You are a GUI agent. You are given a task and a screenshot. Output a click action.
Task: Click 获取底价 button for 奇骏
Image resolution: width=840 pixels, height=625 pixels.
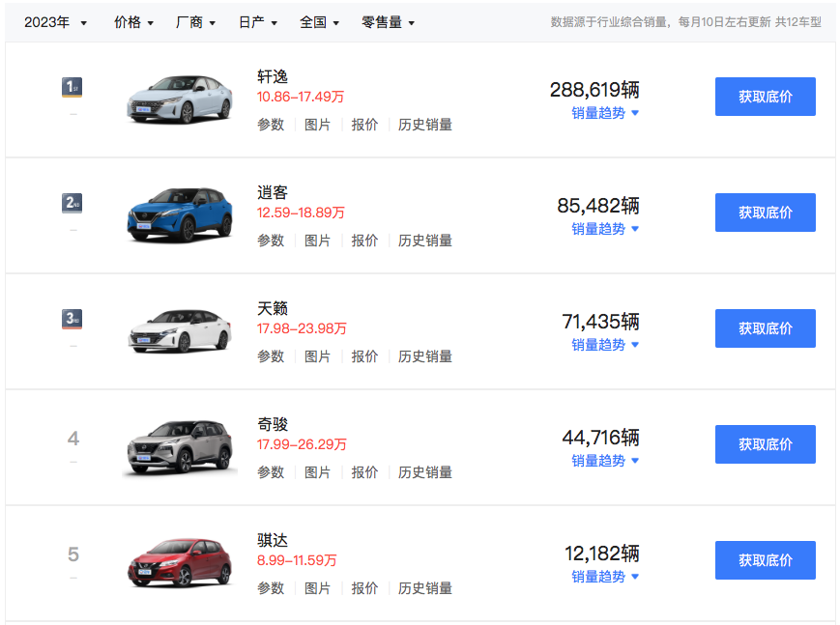tap(765, 444)
